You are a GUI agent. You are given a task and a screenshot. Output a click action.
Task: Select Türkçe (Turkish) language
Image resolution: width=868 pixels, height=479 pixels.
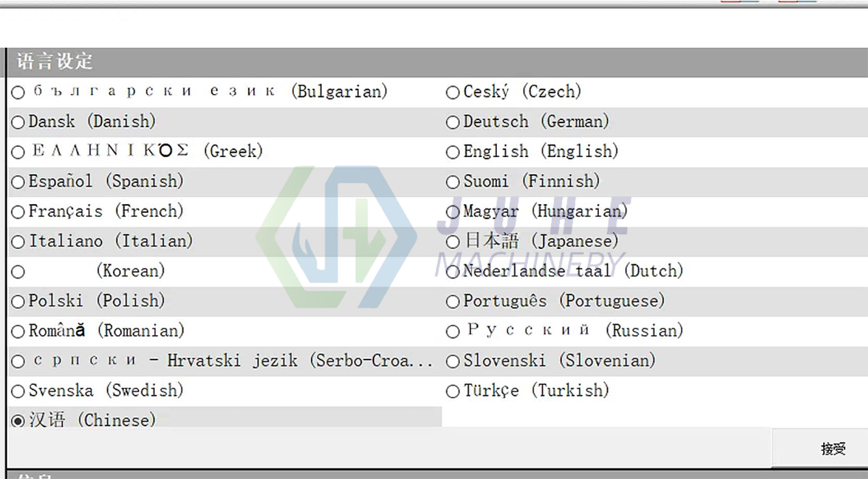tap(452, 391)
